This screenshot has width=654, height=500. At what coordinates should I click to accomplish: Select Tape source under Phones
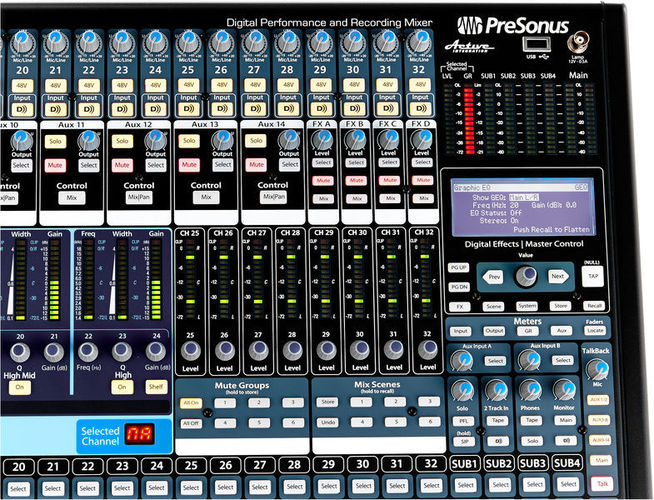pos(531,421)
